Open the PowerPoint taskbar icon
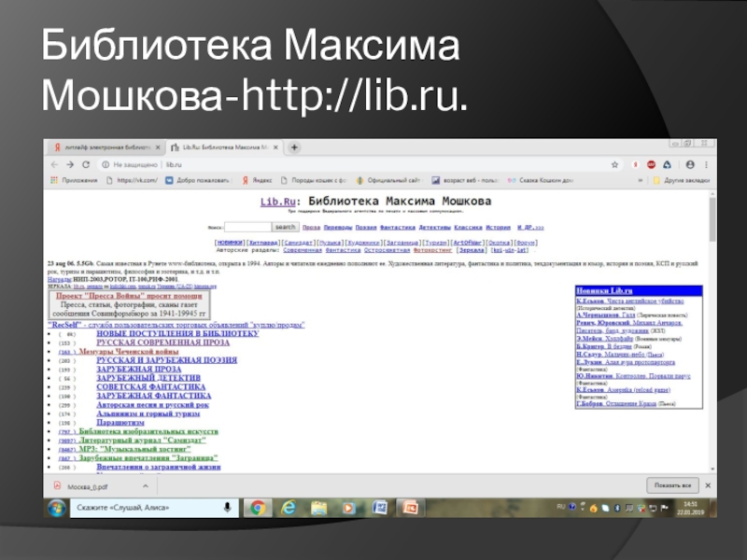Image resolution: width=747 pixels, height=560 pixels. coord(408,508)
